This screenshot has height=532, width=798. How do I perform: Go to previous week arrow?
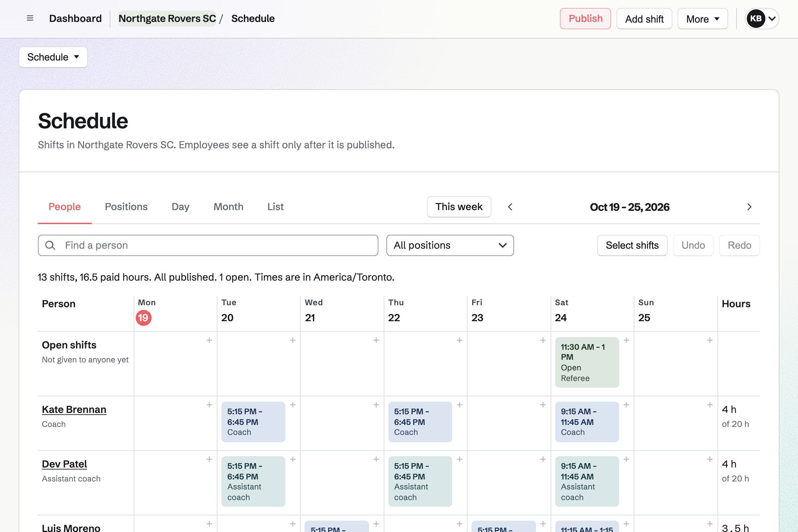(510, 206)
